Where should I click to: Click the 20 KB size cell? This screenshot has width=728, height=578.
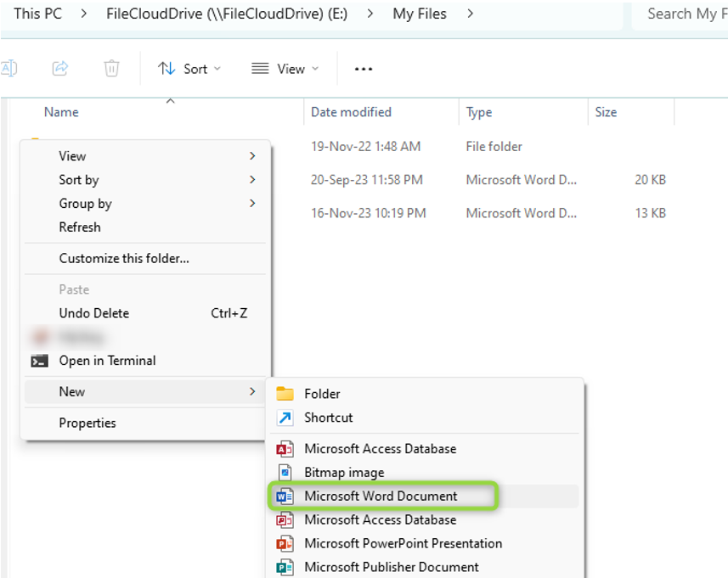pos(650,180)
